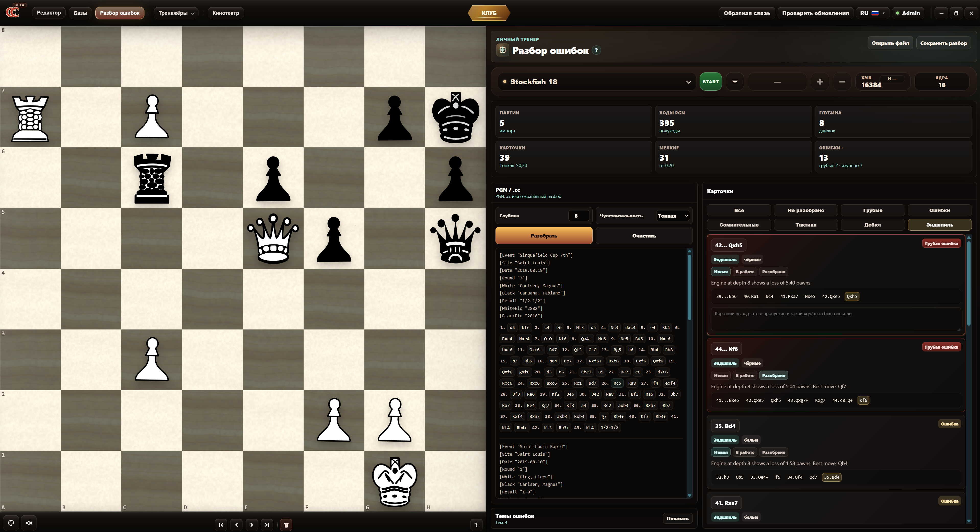Viewport: 980px width, 532px height.
Task: Mark 44... Kf6 card as Разобрано
Action: coord(774,375)
